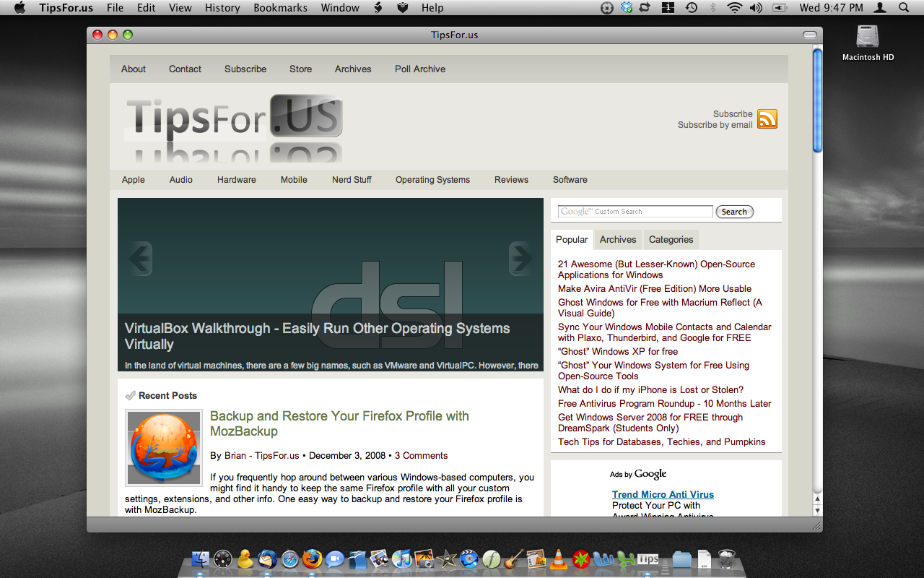Image resolution: width=924 pixels, height=578 pixels.
Task: Launch iTunes music note icon in Dock
Action: (x=402, y=558)
